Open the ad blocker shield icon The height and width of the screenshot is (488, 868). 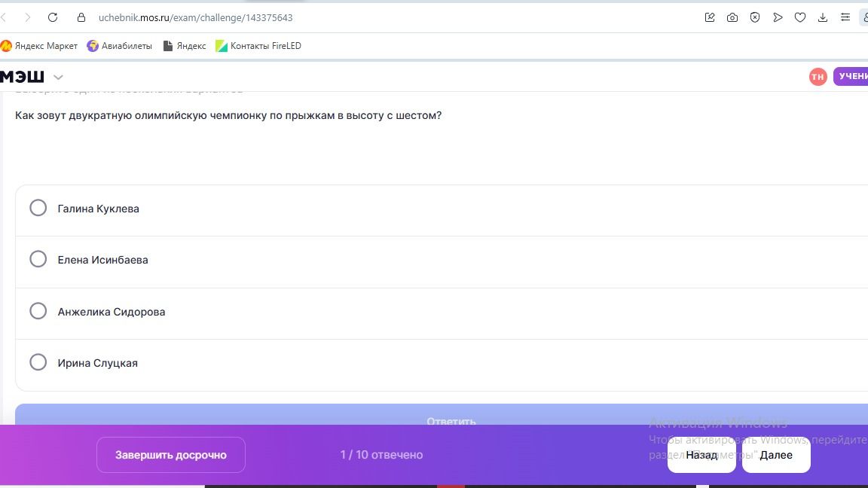(x=755, y=18)
